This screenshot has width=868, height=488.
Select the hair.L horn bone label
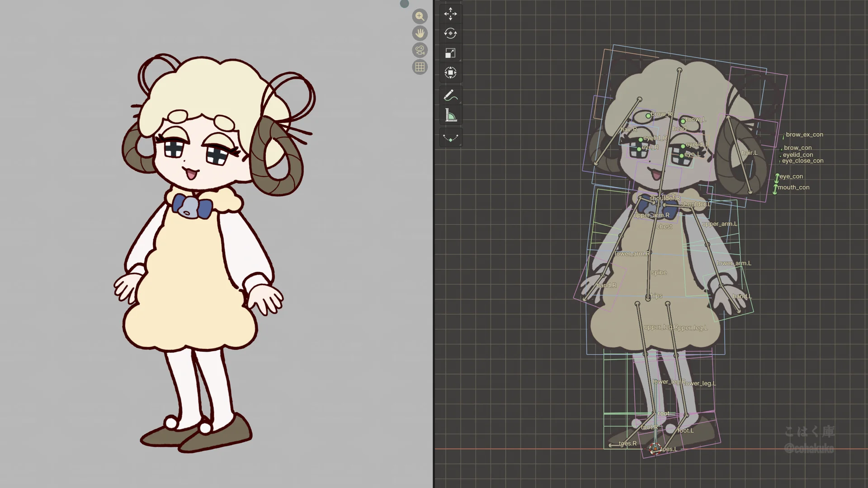(749, 153)
